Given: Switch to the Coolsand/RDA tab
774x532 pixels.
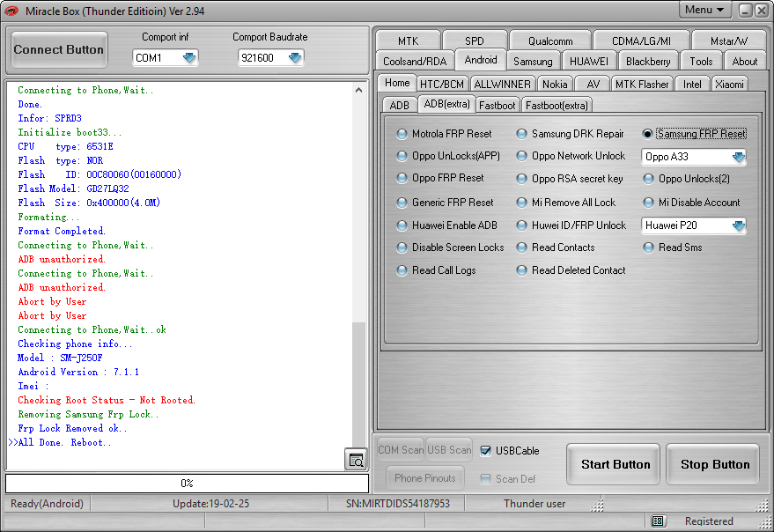Looking at the screenshot, I should (x=415, y=62).
